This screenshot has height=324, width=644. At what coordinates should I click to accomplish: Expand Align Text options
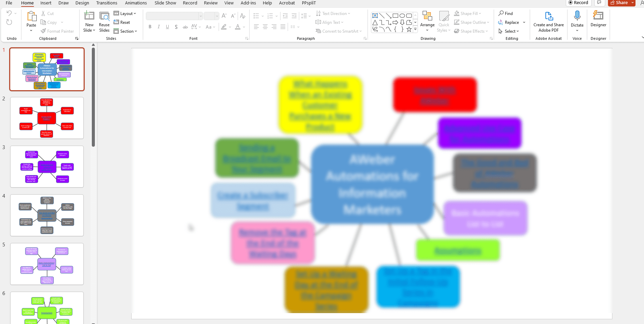[x=329, y=22]
